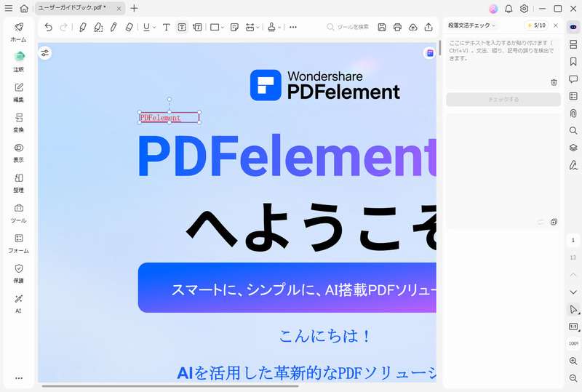Share the document
Image resolution: width=582 pixels, height=392 pixels.
coord(428,27)
